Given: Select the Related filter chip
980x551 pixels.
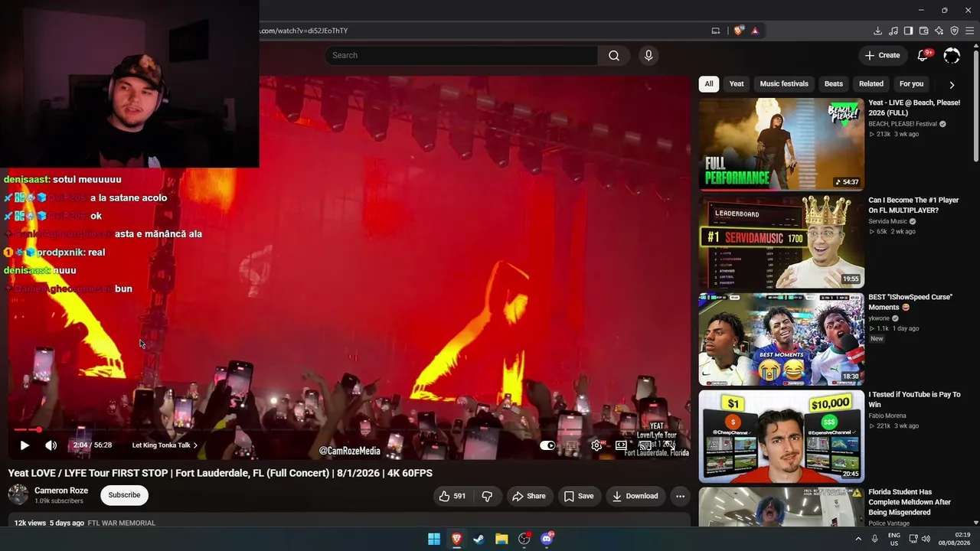Looking at the screenshot, I should (871, 84).
